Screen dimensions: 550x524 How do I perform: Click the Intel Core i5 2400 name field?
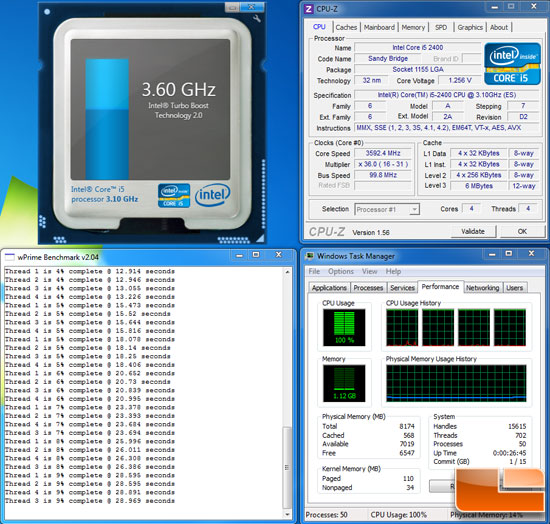[417, 47]
